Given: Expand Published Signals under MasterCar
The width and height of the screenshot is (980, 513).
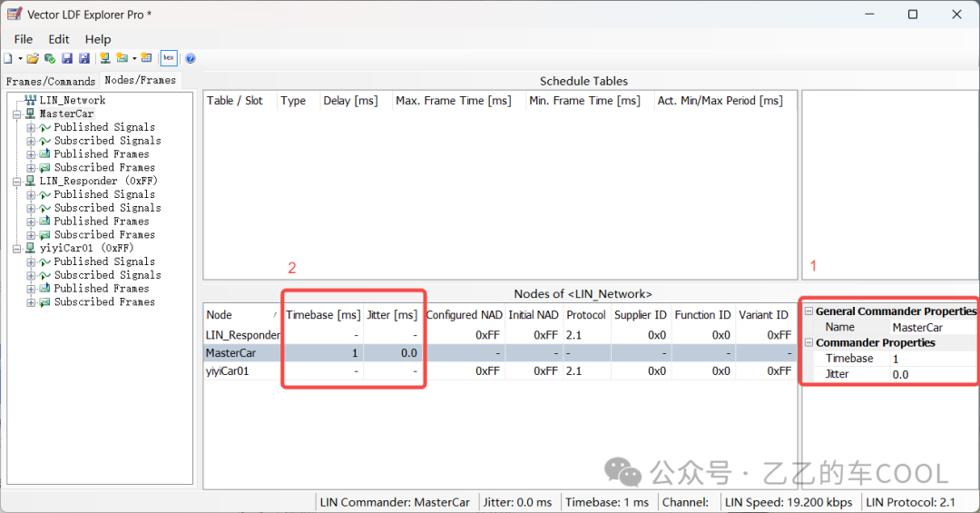Looking at the screenshot, I should (31, 128).
